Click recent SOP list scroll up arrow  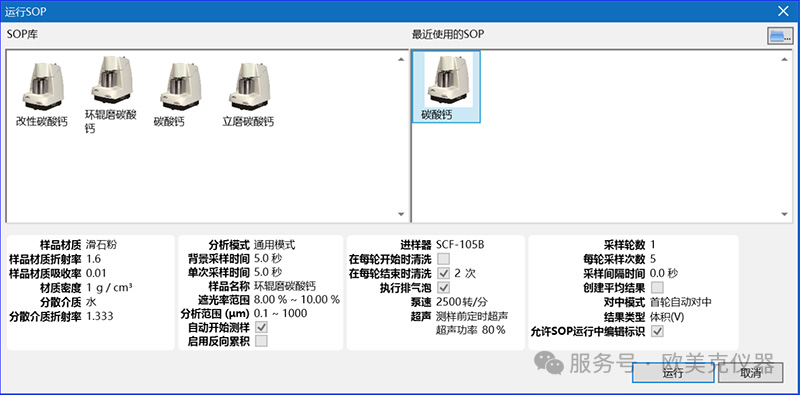785,59
